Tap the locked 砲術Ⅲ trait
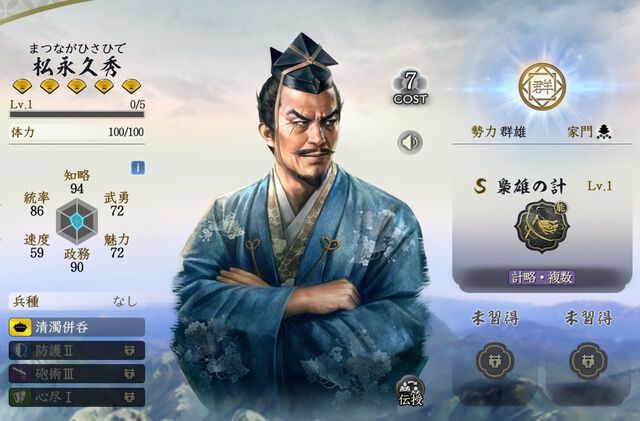 (77, 374)
